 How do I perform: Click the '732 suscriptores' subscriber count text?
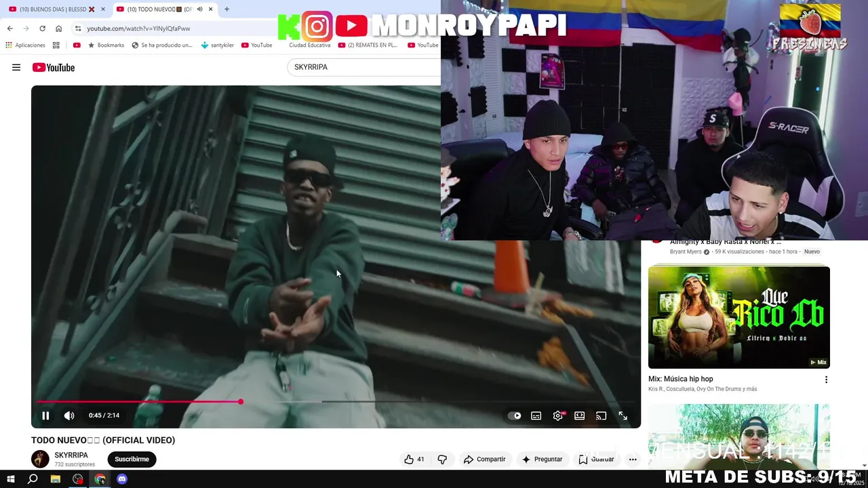pyautogui.click(x=75, y=464)
